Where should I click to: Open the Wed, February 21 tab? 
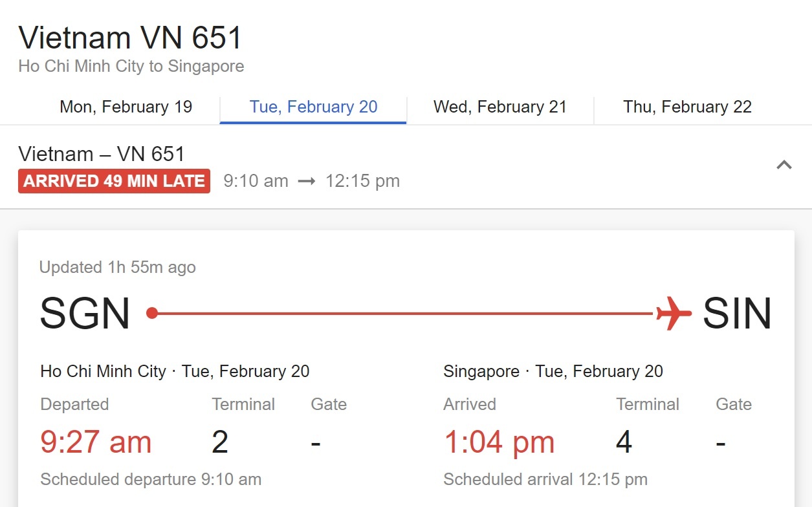(x=500, y=107)
